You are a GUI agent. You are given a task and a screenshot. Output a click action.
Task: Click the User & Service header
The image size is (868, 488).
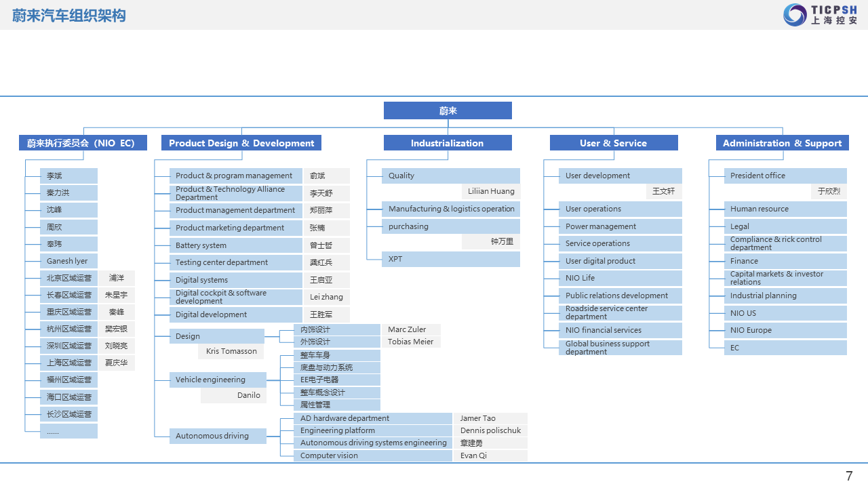613,143
